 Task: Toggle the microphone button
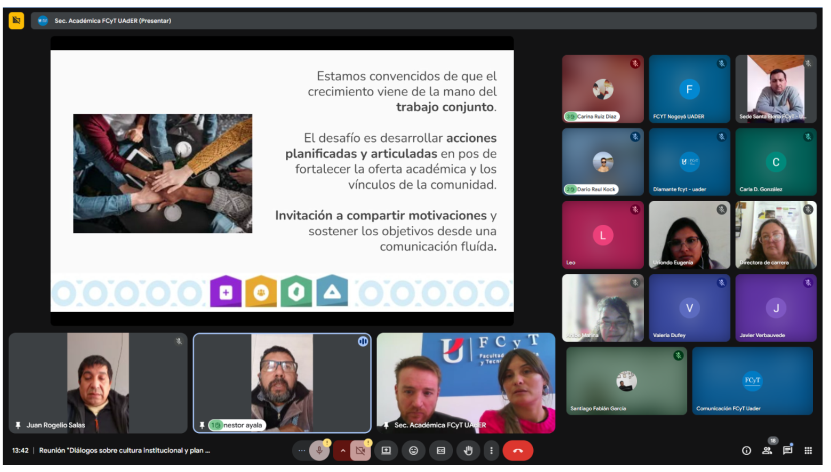coord(320,451)
